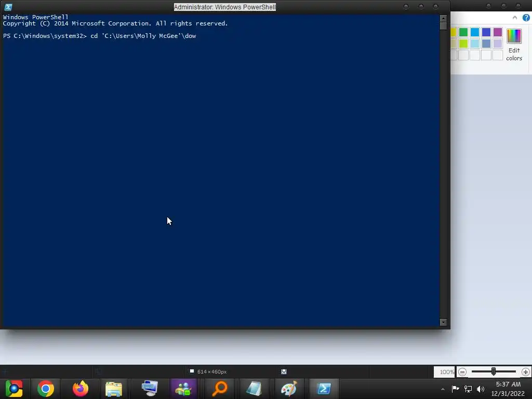Image resolution: width=532 pixels, height=399 pixels.
Task: Choose the magenta purple swatch in Paint
Action: (498, 32)
